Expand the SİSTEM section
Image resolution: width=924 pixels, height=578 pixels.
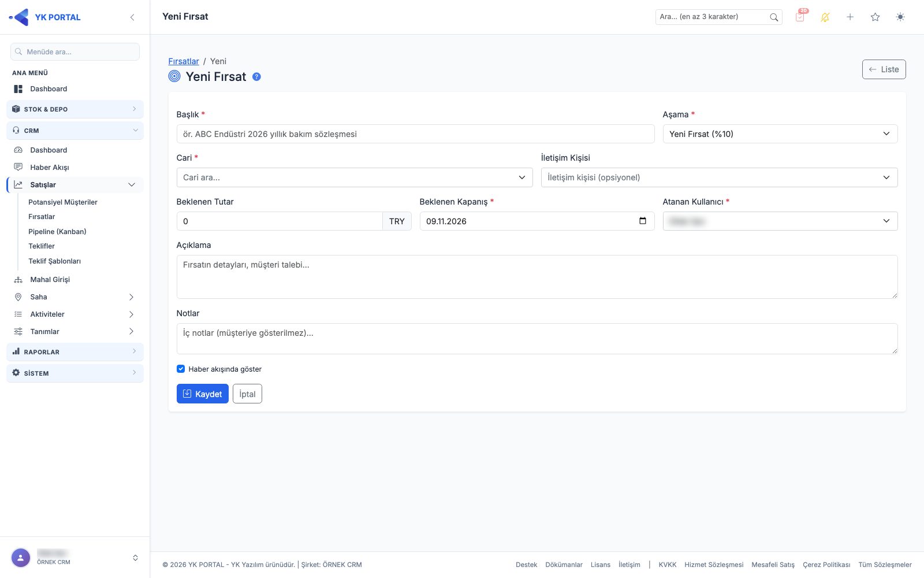point(75,373)
